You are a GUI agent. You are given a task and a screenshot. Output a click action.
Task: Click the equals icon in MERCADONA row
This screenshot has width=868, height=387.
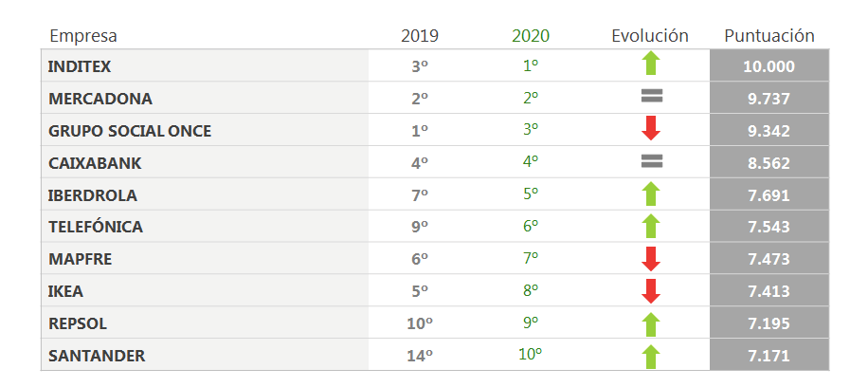click(x=651, y=97)
